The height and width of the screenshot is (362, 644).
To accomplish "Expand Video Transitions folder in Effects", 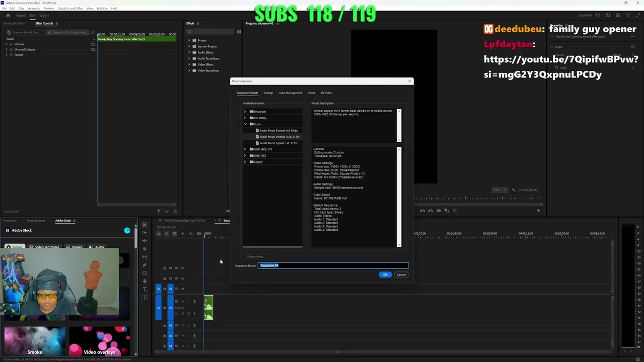I will point(189,70).
